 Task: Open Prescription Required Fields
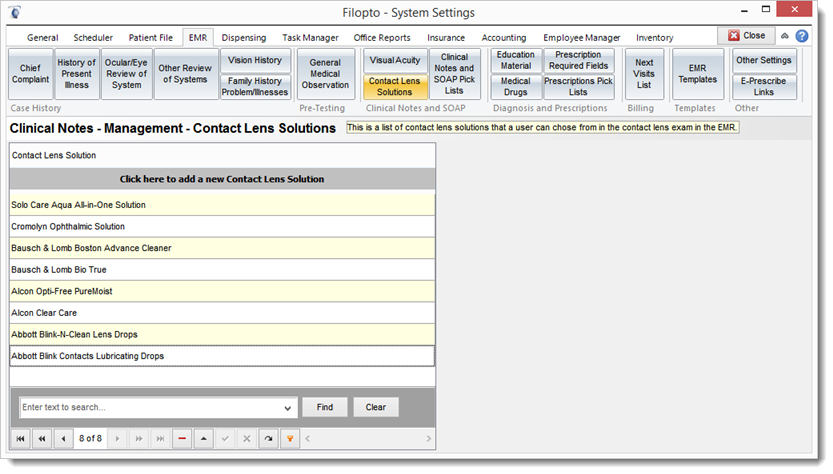pos(579,61)
